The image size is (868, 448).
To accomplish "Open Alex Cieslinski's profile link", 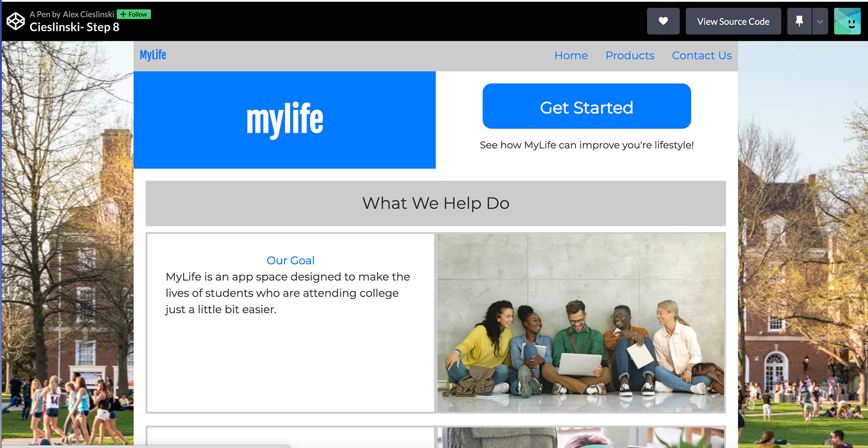I will coord(88,14).
